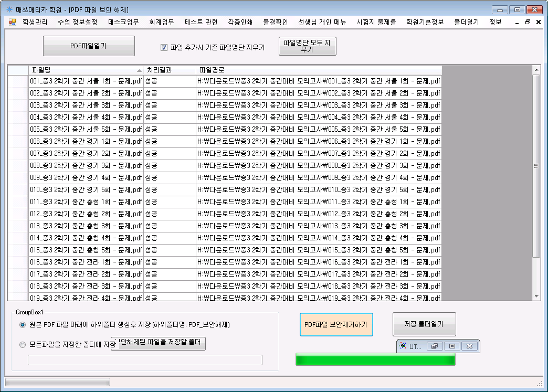
Task: Open the 테스트 관련 menu
Action: (201, 22)
